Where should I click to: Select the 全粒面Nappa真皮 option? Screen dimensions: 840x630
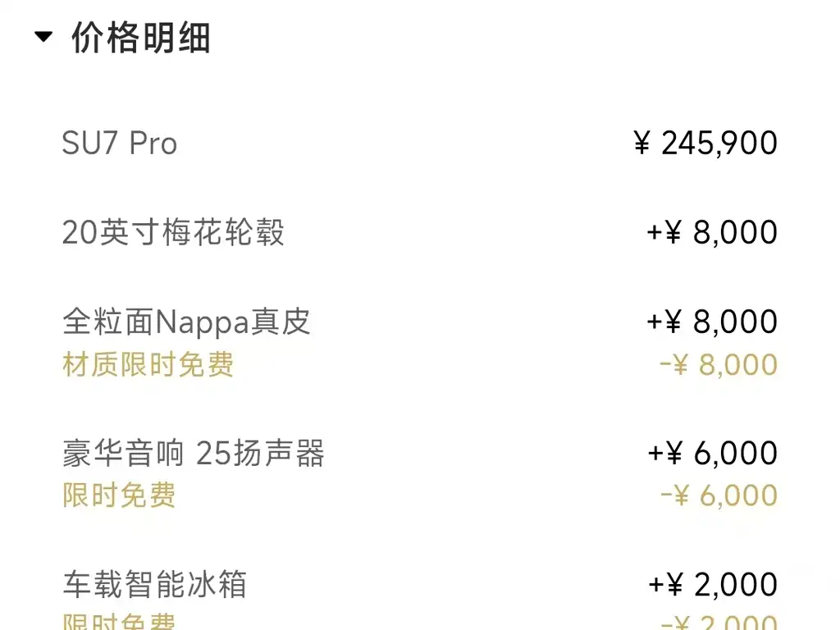click(186, 322)
